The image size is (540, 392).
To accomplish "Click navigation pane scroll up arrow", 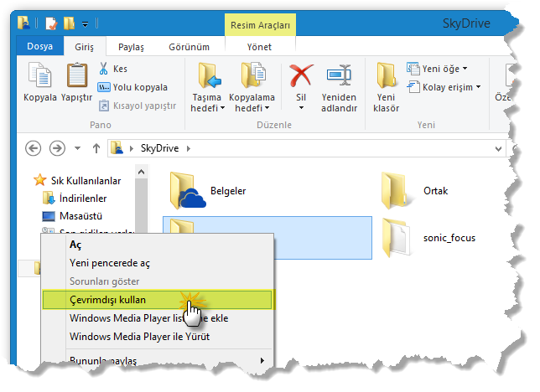I will (141, 172).
